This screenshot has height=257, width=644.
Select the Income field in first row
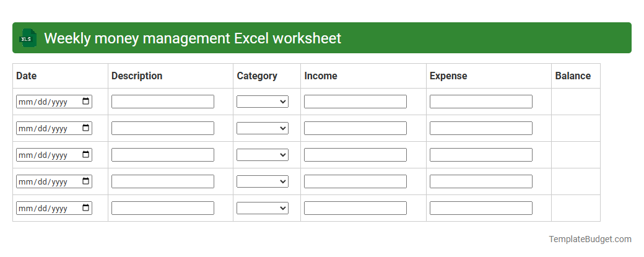click(x=355, y=102)
